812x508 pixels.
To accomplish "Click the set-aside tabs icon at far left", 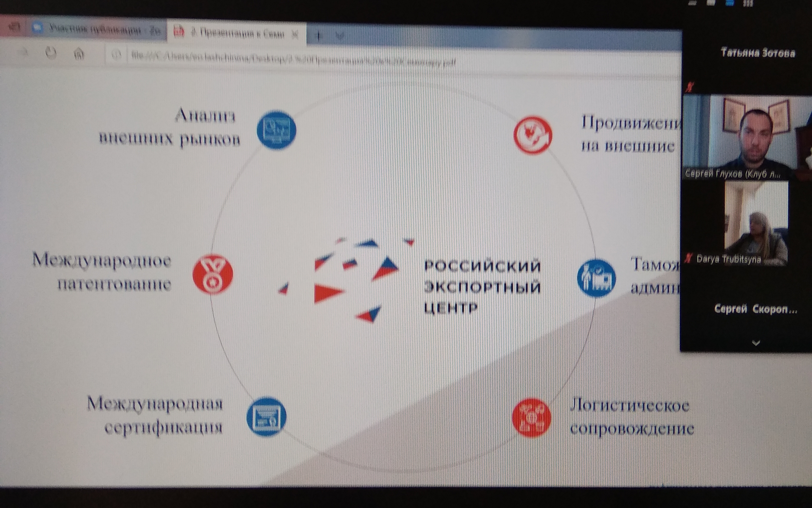I will point(15,26).
